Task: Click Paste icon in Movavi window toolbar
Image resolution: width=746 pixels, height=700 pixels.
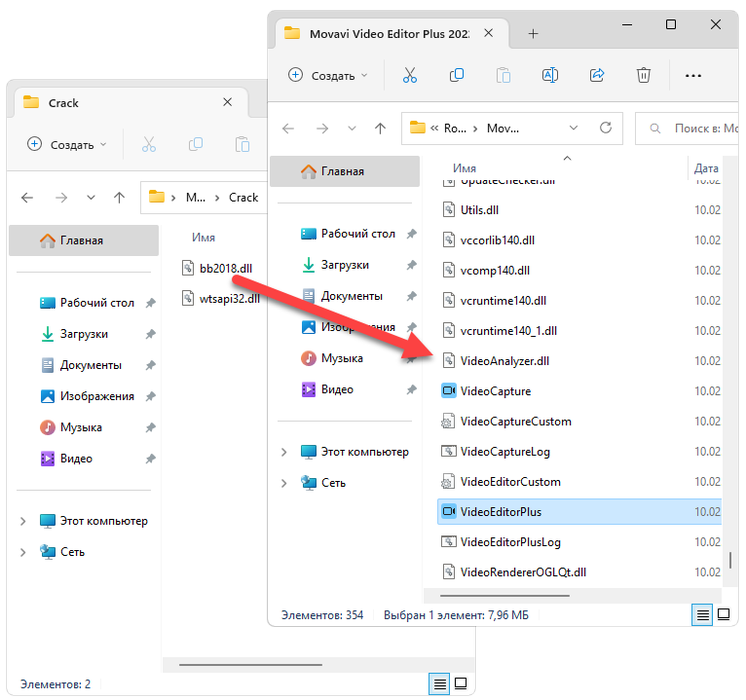Action: (x=503, y=75)
